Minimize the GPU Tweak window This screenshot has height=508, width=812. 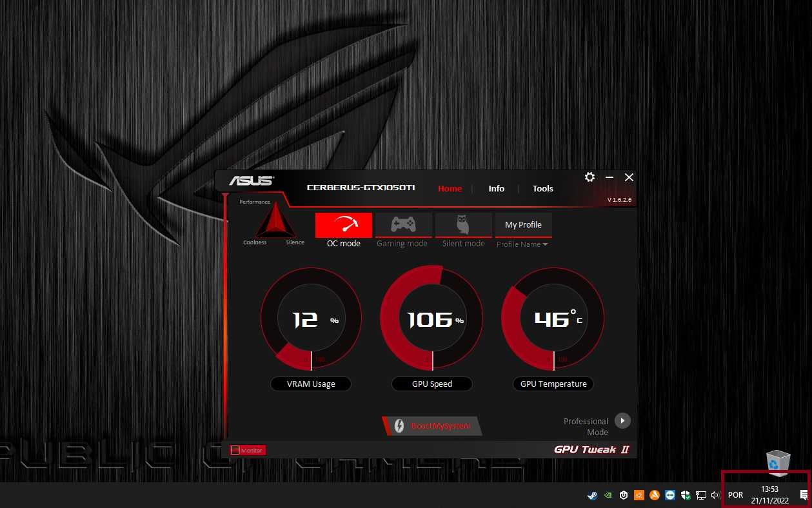[x=609, y=177]
